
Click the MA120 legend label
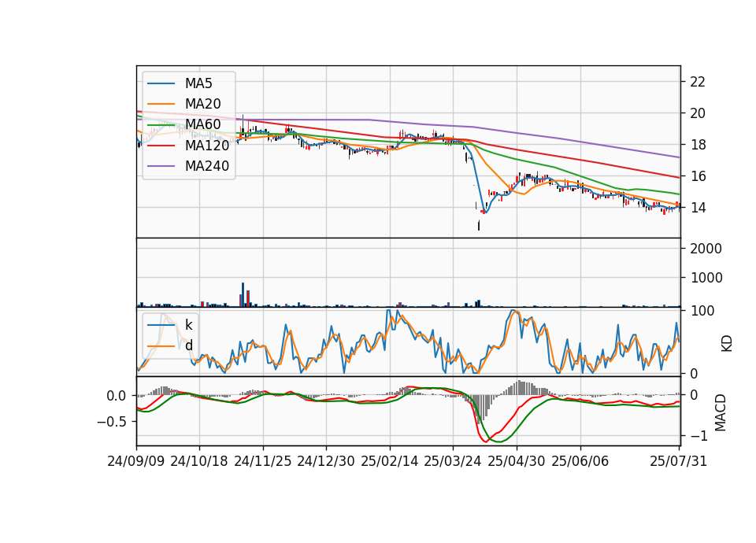pyautogui.click(x=207, y=145)
